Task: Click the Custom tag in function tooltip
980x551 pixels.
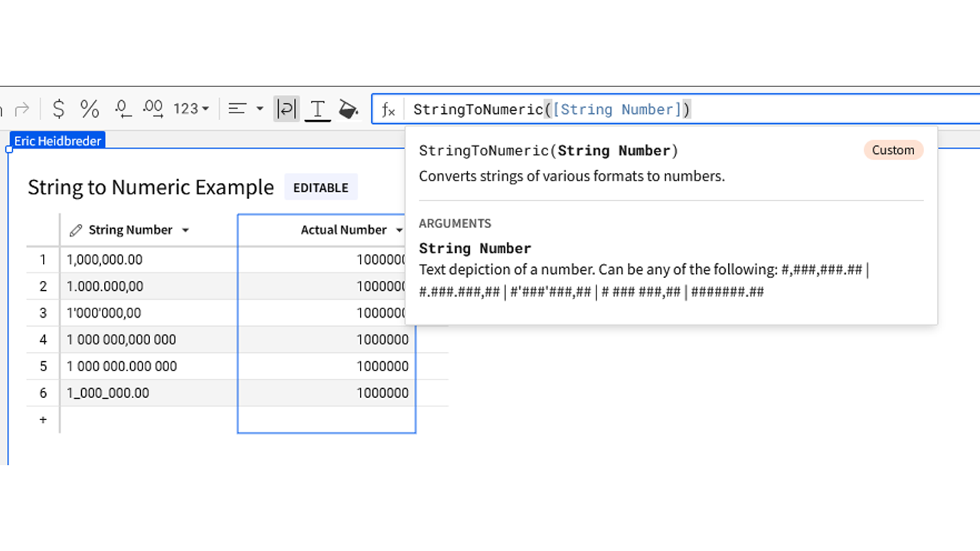Action: pos(893,150)
